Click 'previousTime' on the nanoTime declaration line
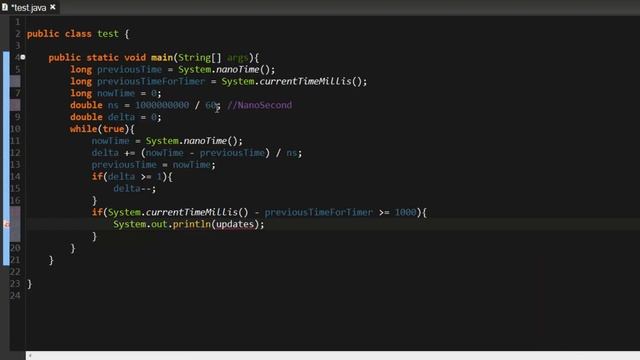The image size is (640, 360). pos(129,69)
